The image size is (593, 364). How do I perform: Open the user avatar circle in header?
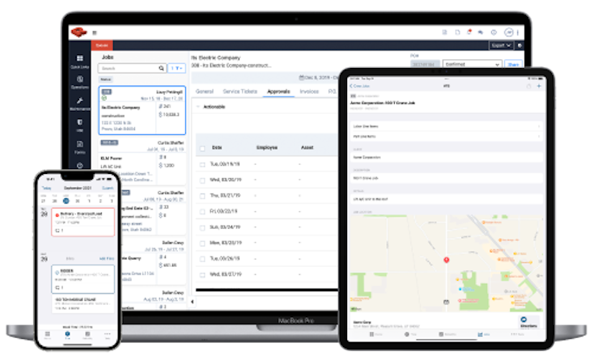click(x=509, y=32)
